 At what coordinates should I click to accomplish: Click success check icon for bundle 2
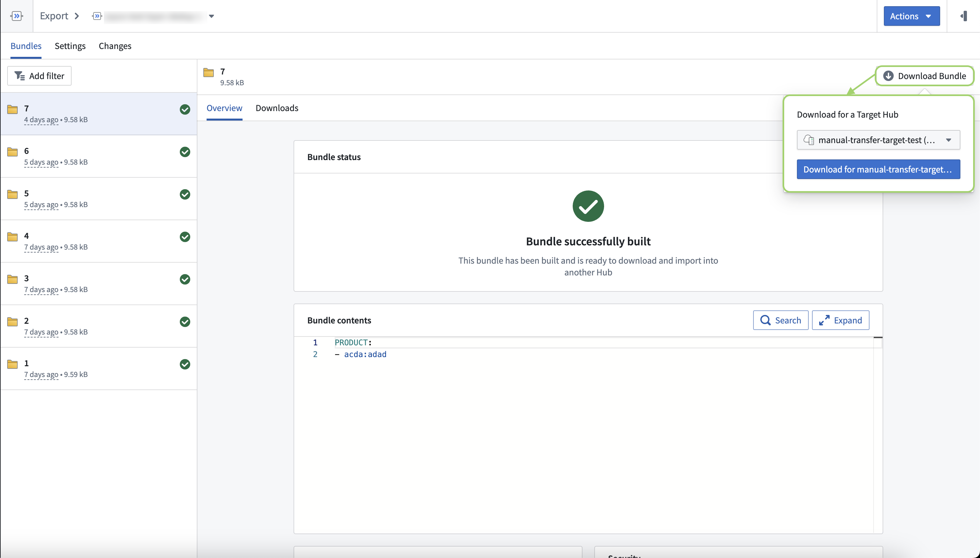tap(185, 322)
